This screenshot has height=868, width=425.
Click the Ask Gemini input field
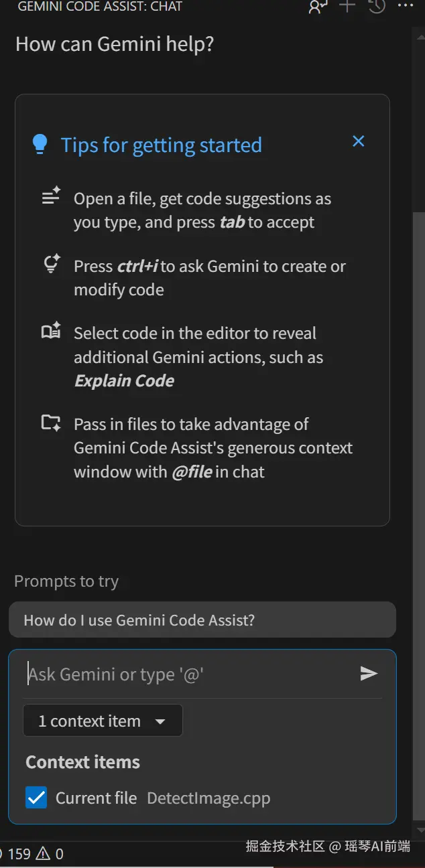[188, 674]
